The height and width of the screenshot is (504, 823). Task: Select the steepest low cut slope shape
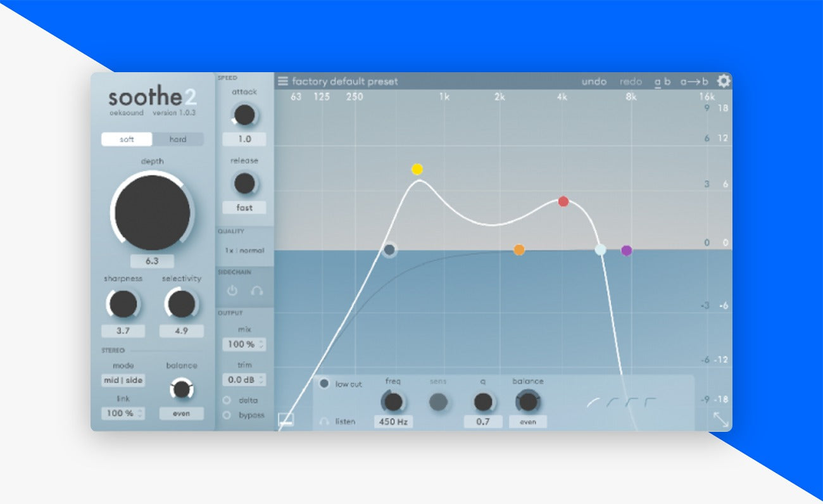tap(650, 402)
